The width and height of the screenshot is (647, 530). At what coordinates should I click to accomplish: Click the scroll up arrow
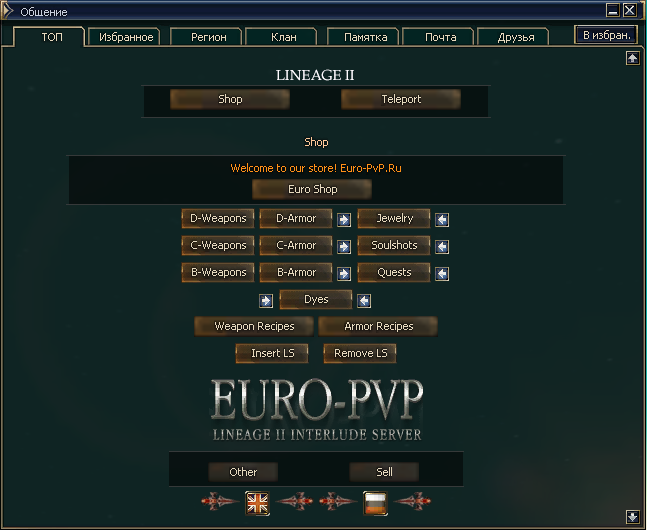point(633,58)
